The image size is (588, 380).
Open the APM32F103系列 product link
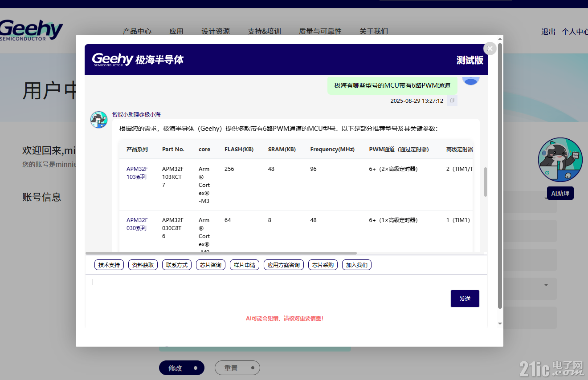click(x=137, y=173)
